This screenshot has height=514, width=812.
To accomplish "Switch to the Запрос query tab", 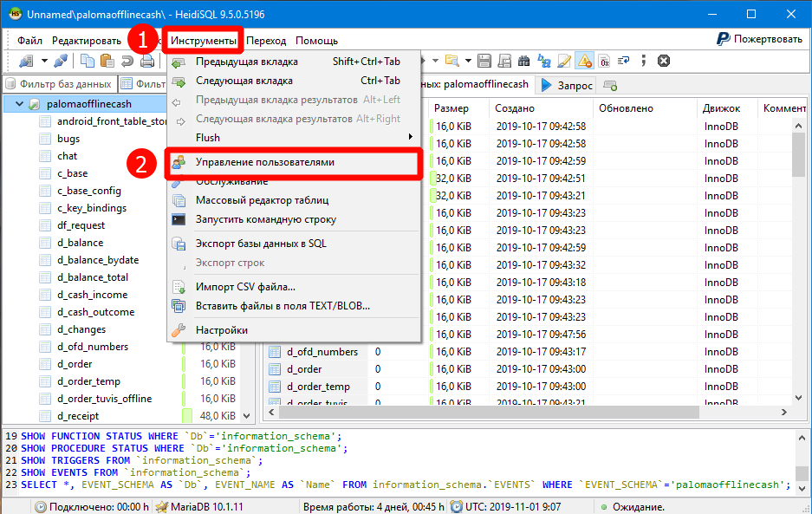I will [x=567, y=85].
